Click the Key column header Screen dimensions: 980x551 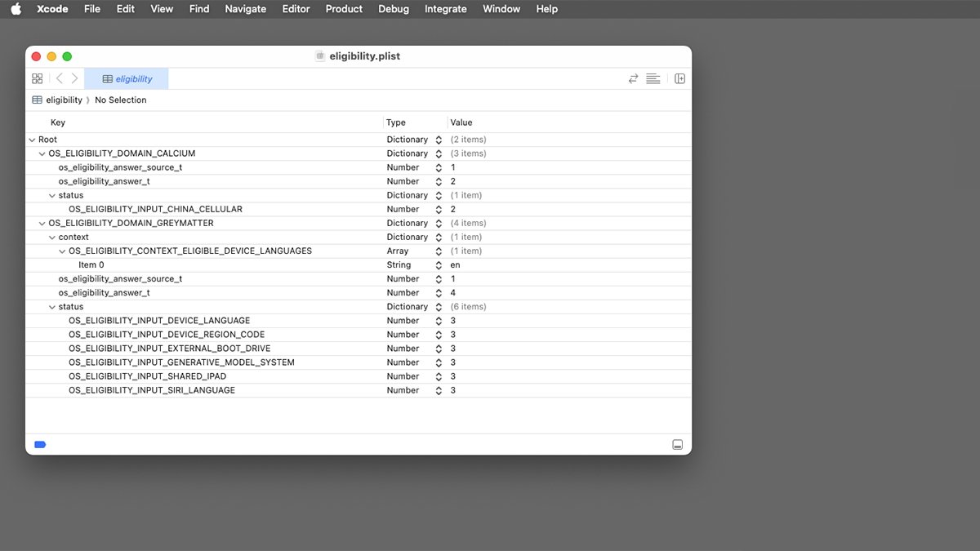[58, 122]
